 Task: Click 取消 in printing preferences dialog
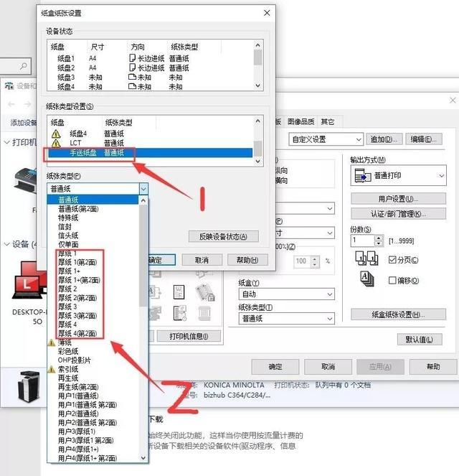coord(328,367)
